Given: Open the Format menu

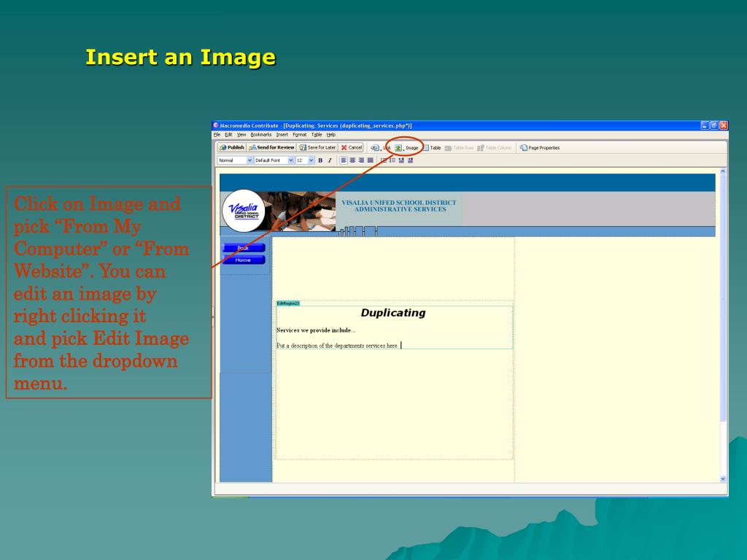Looking at the screenshot, I should tap(300, 135).
